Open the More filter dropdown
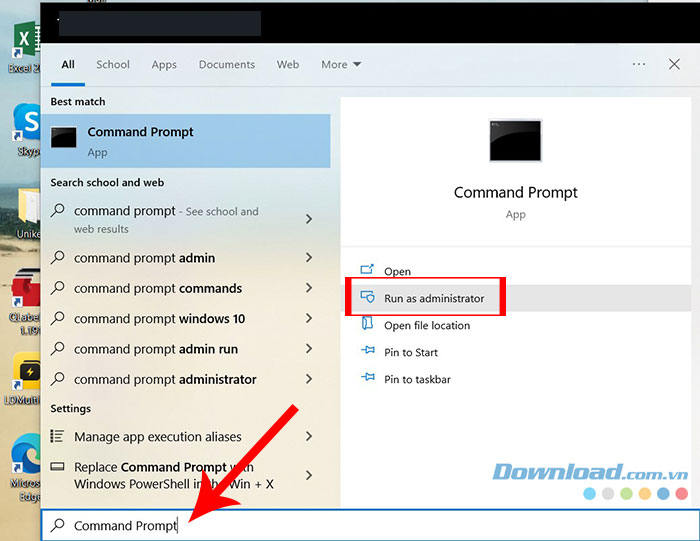Viewport: 700px width, 541px height. pyautogui.click(x=341, y=65)
